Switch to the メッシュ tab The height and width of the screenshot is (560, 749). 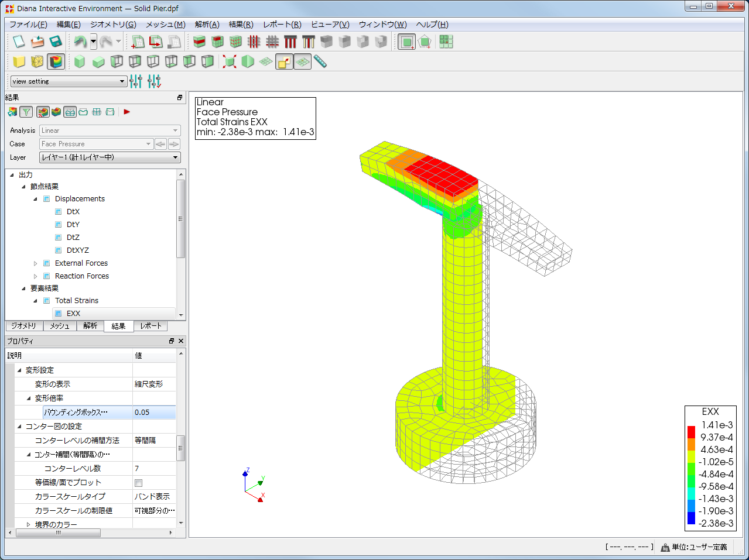click(x=59, y=326)
